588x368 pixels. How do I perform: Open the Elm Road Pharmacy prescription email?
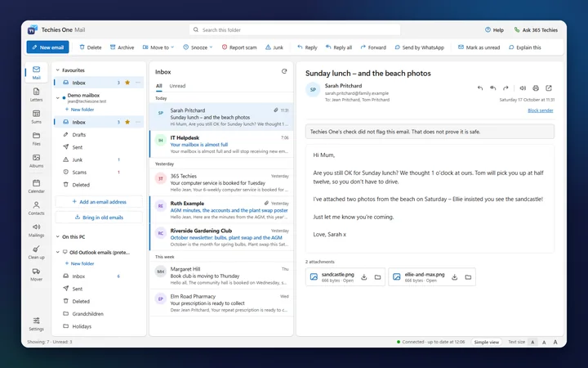[221, 303]
